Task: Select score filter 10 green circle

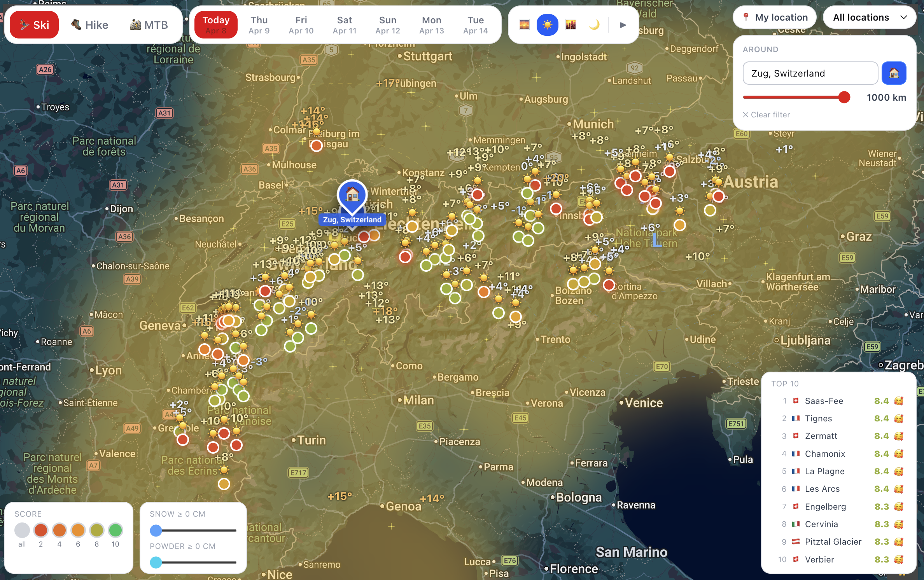Action: tap(115, 530)
